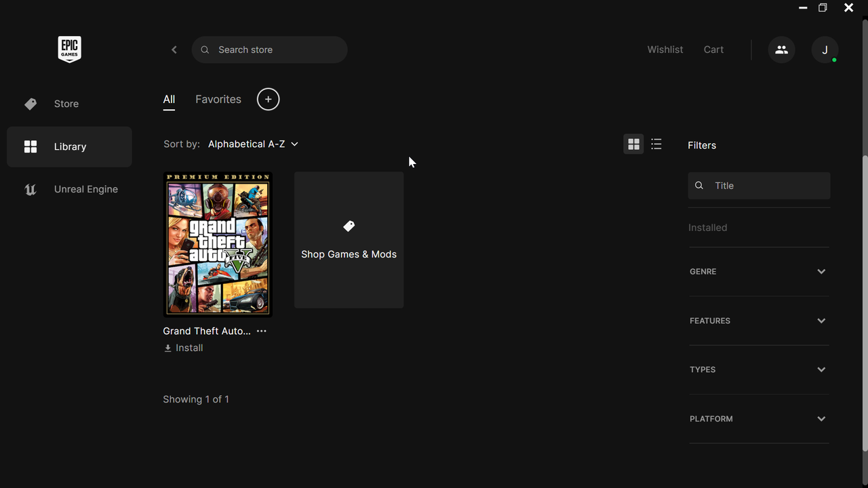The width and height of the screenshot is (868, 488).
Task: Open Library in the sidebar
Action: click(x=69, y=146)
